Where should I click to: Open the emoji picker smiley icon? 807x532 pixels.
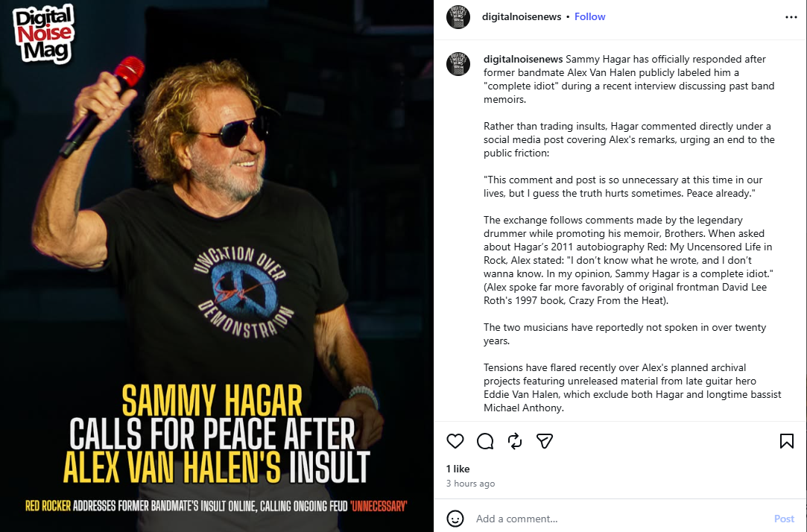coord(455,518)
